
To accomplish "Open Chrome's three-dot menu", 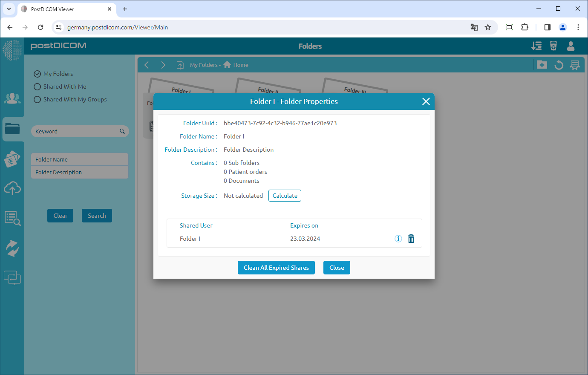I will (578, 27).
